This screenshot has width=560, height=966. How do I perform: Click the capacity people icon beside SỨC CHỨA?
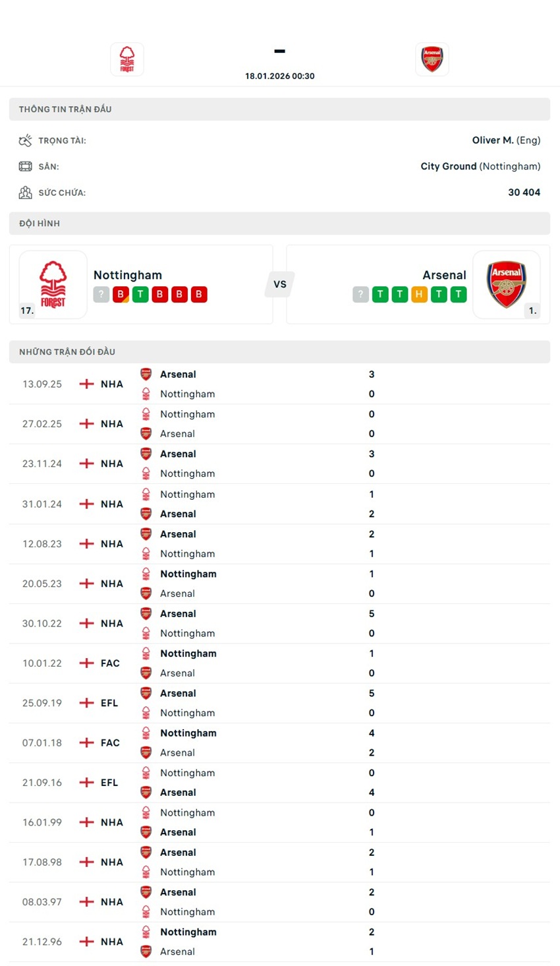tap(25, 192)
